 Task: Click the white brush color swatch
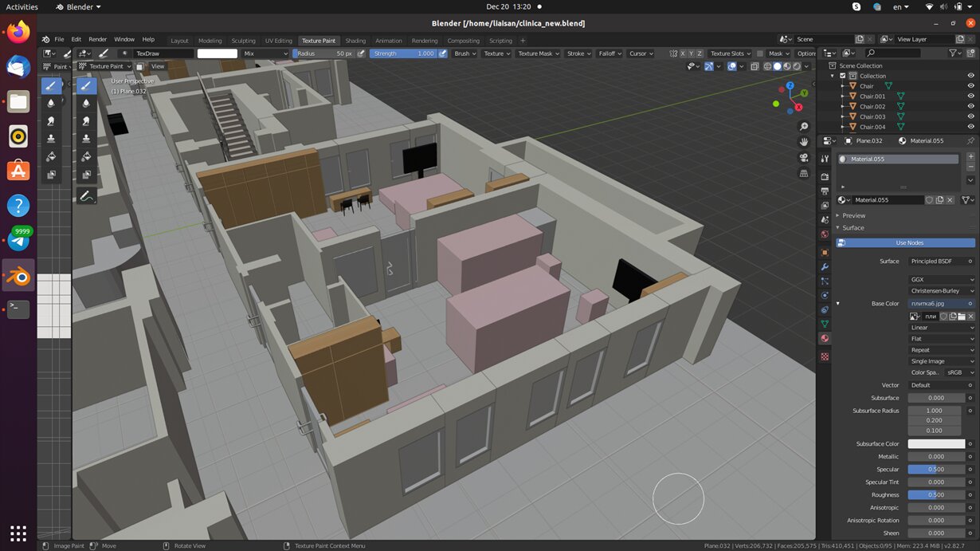click(218, 53)
